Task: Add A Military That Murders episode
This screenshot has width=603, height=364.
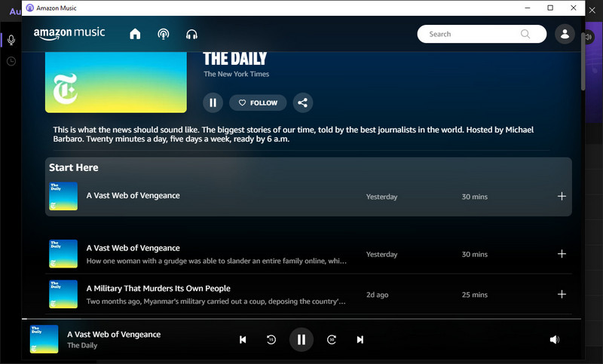Action: point(562,294)
